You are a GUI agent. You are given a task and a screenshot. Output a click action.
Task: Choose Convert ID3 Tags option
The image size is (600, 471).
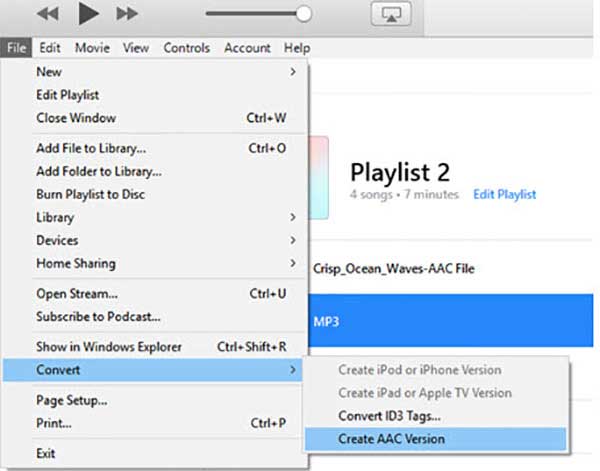[435, 416]
